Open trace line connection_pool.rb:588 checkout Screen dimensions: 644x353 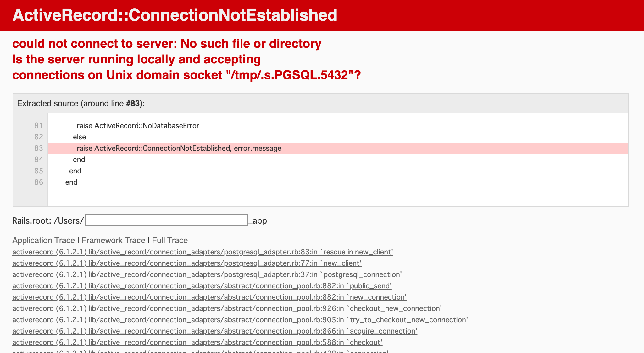pos(197,342)
